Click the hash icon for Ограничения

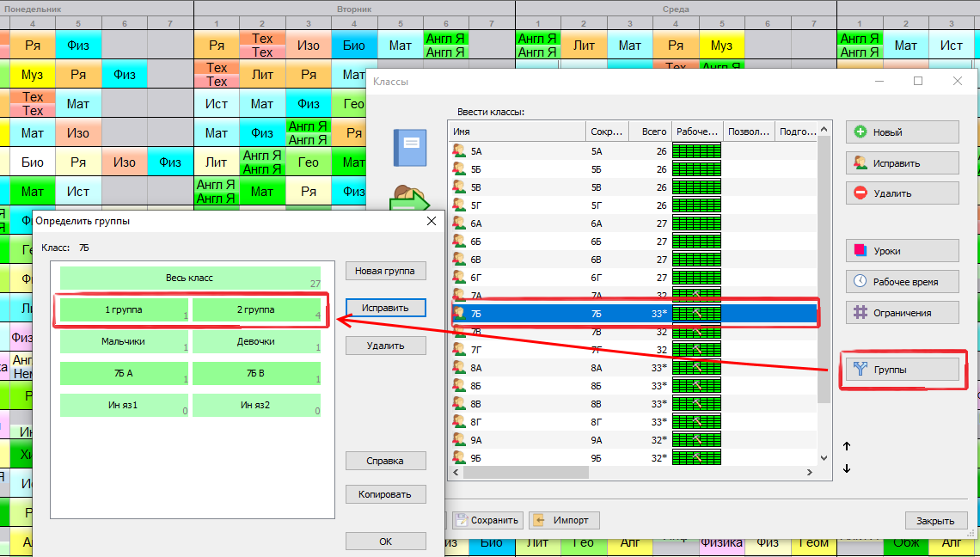coord(860,312)
